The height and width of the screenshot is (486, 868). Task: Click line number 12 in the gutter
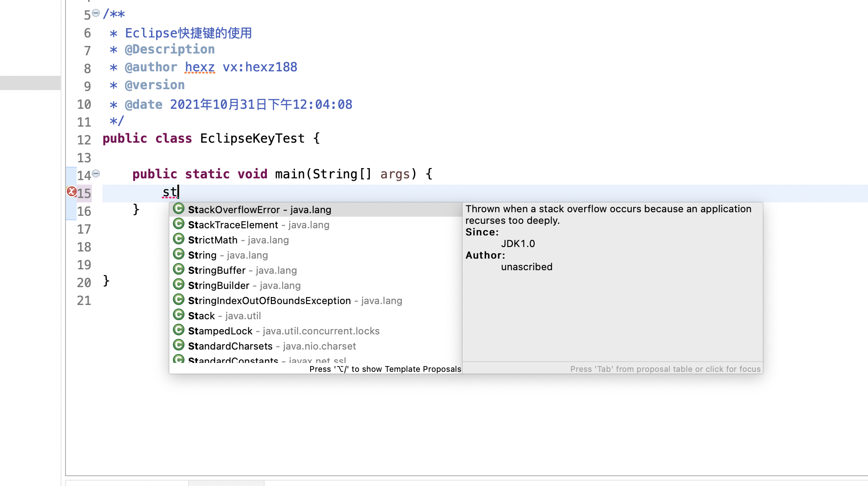pos(84,140)
